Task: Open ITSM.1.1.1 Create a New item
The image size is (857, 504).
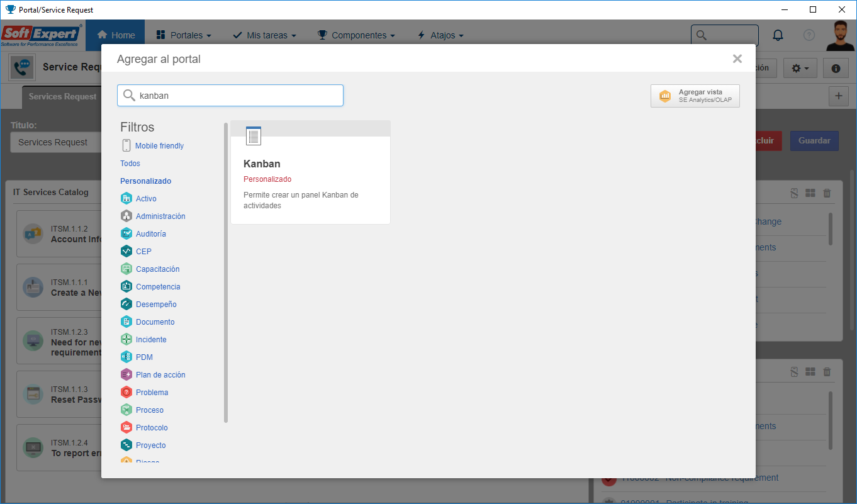Action: click(x=59, y=288)
